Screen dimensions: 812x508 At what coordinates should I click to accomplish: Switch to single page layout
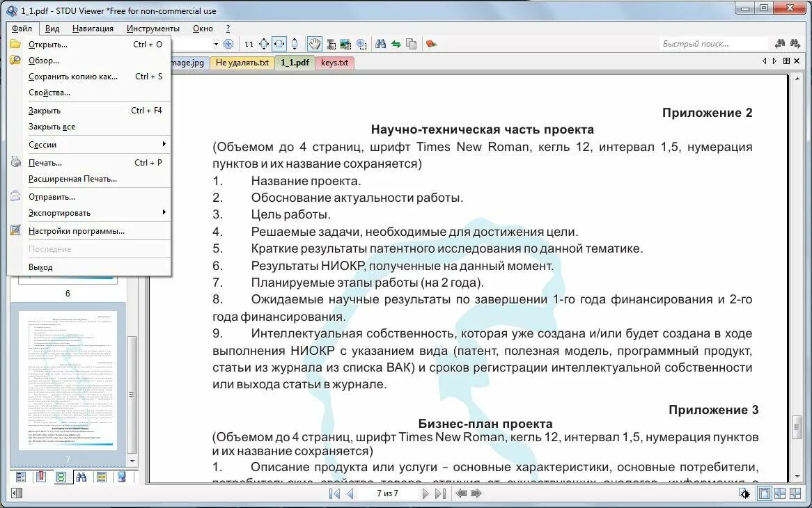pos(764,493)
